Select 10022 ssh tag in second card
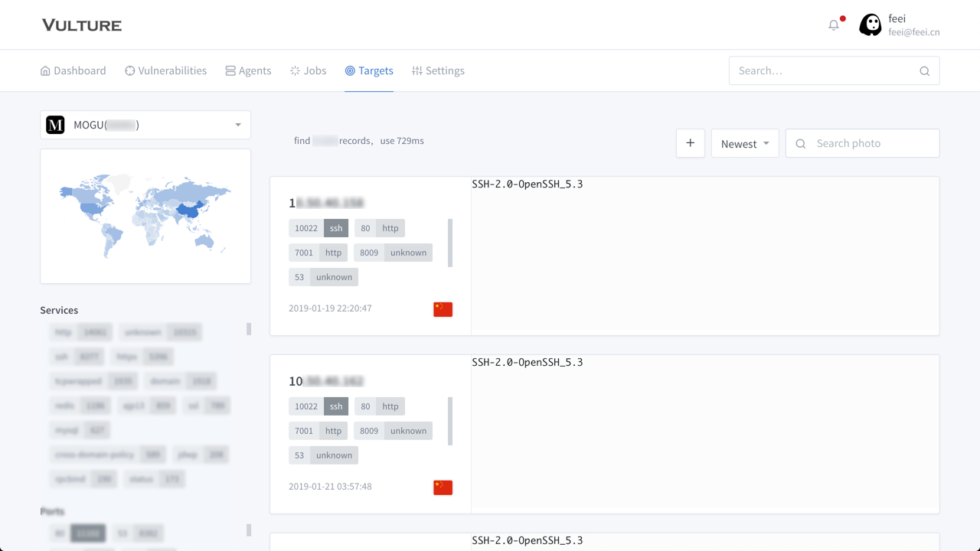Screen dimensions: 980x551 coord(318,406)
